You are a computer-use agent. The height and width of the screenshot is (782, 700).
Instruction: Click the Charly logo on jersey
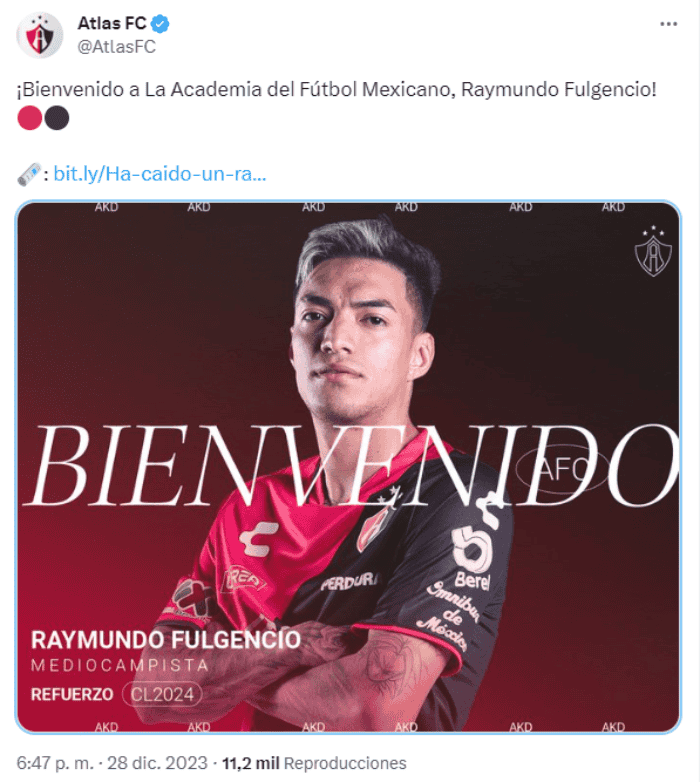click(x=257, y=539)
